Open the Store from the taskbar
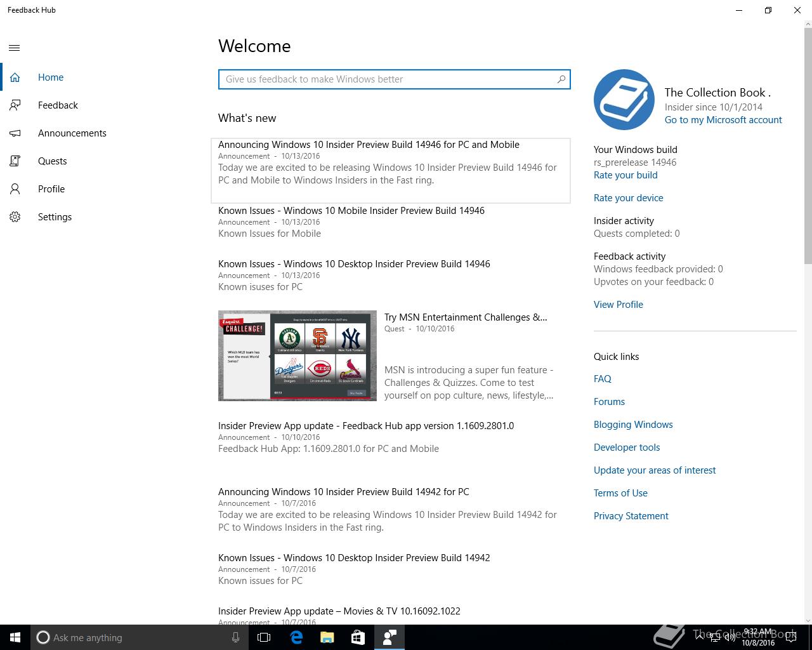Image resolution: width=812 pixels, height=650 pixels. pos(358,637)
